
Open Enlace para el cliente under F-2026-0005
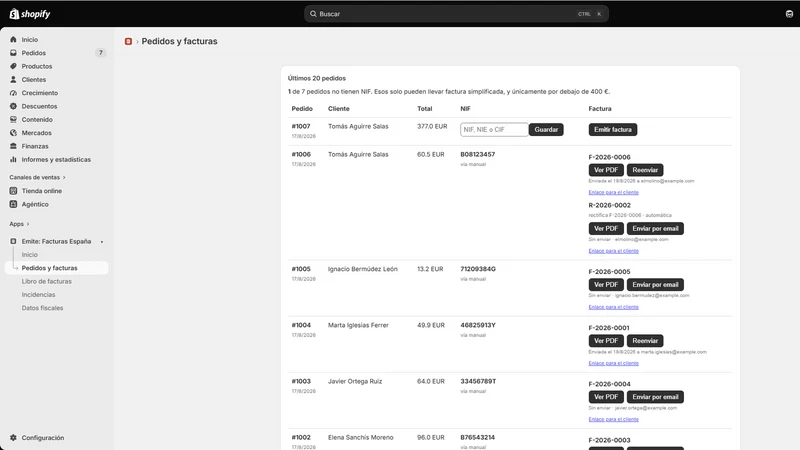[613, 307]
